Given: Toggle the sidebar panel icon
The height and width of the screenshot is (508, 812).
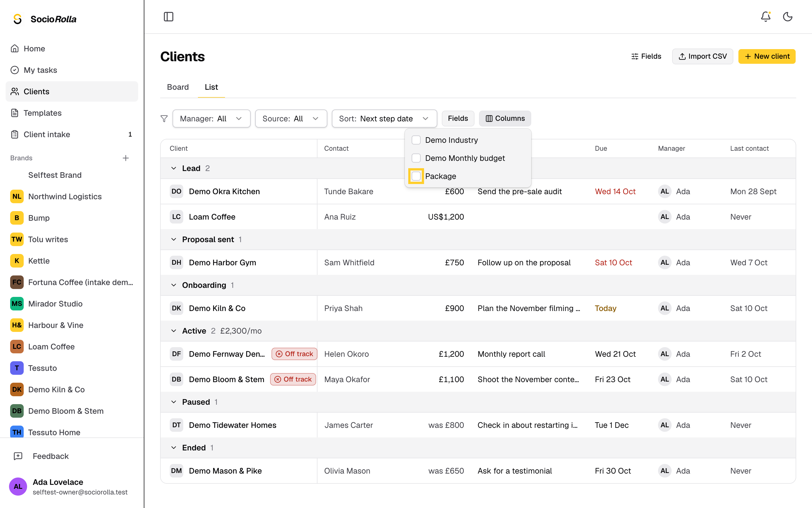Looking at the screenshot, I should (168, 16).
